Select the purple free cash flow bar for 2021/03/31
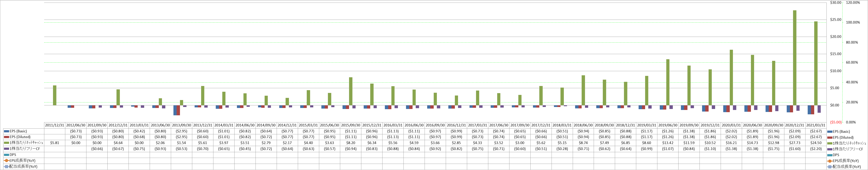Screen dimensions: 868x170 tap(819, 109)
